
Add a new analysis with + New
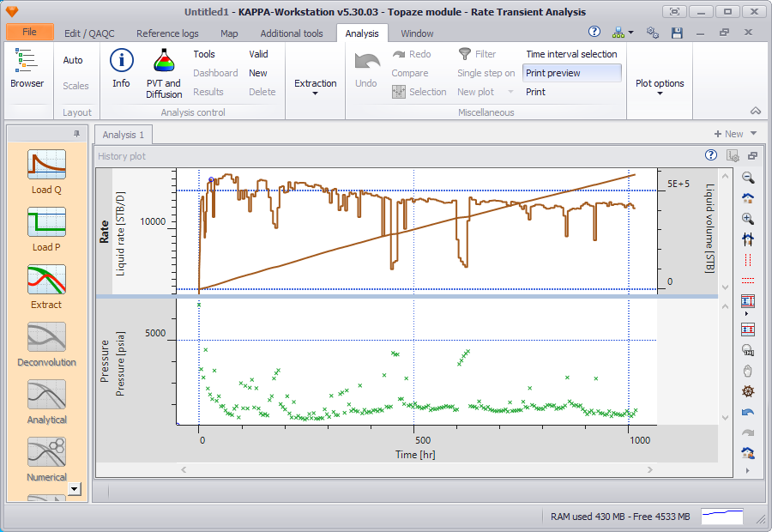728,134
